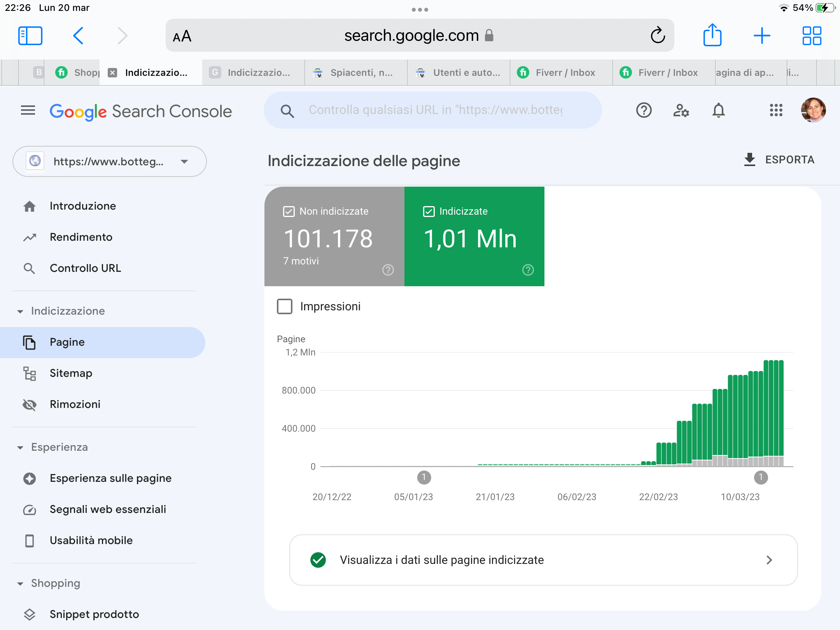This screenshot has width=840, height=630.
Task: Add a new tab with plus icon
Action: (x=762, y=36)
